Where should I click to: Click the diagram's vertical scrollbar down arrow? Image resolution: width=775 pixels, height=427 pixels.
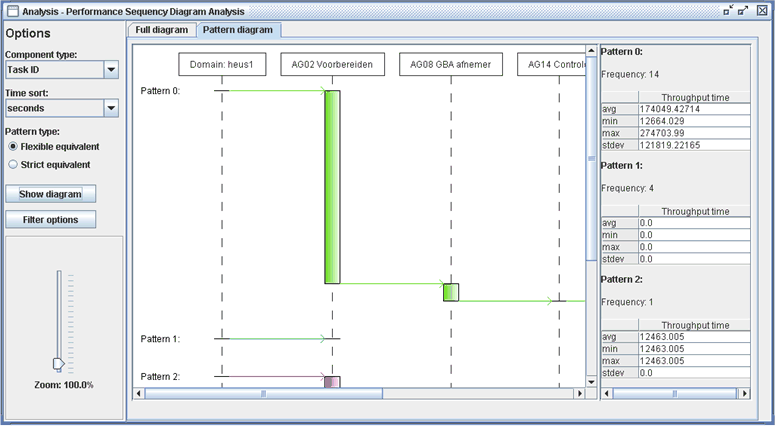(590, 381)
